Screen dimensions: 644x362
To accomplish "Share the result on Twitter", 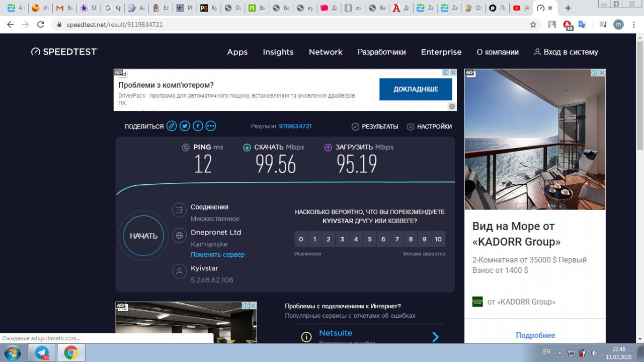I will [185, 126].
